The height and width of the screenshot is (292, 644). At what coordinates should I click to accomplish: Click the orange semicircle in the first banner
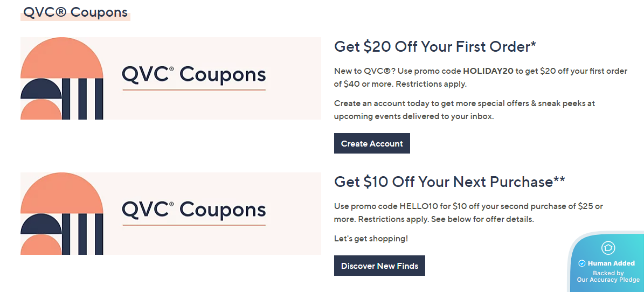coord(61,58)
